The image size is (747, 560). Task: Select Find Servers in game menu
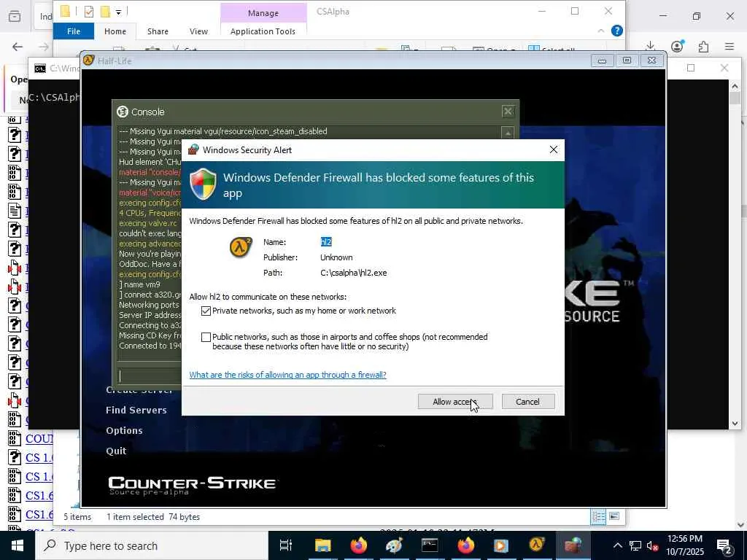[136, 410]
